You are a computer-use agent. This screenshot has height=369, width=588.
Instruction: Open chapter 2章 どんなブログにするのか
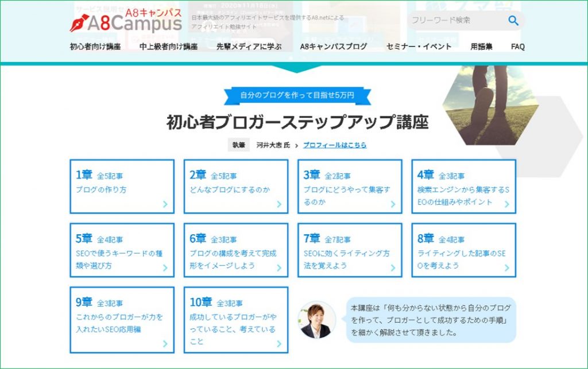point(236,187)
